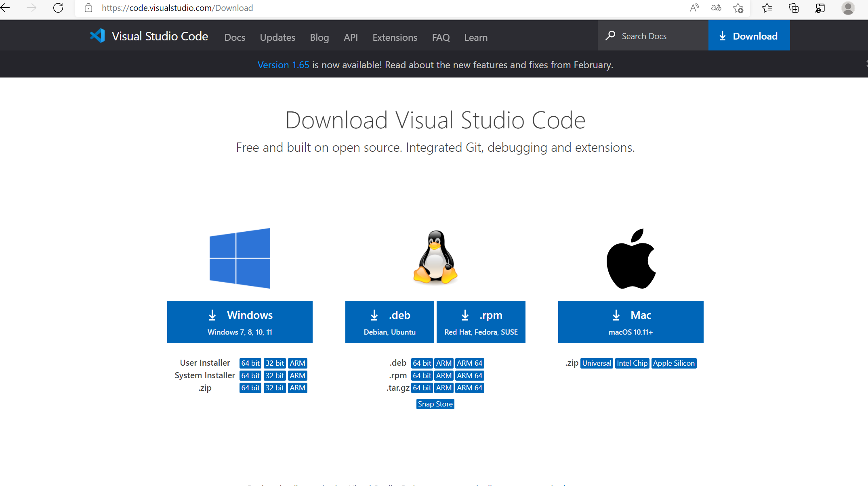The width and height of the screenshot is (868, 486).
Task: Click the Visual Studio Code logo icon
Action: click(97, 36)
